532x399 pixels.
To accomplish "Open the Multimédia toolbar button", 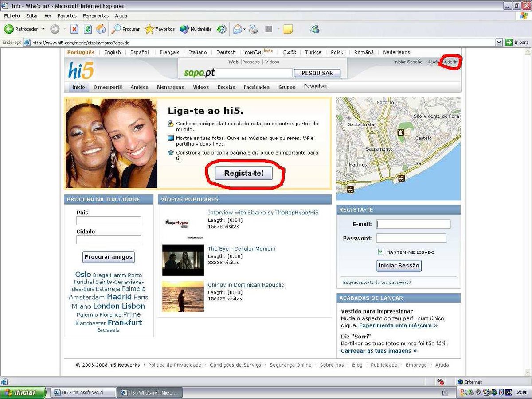I will point(196,29).
